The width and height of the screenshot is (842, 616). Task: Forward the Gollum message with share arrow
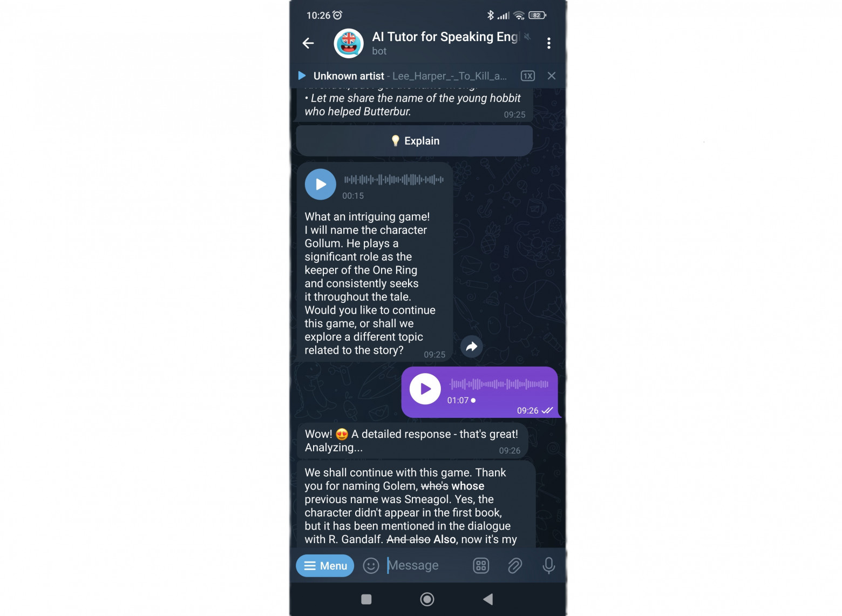(x=472, y=347)
